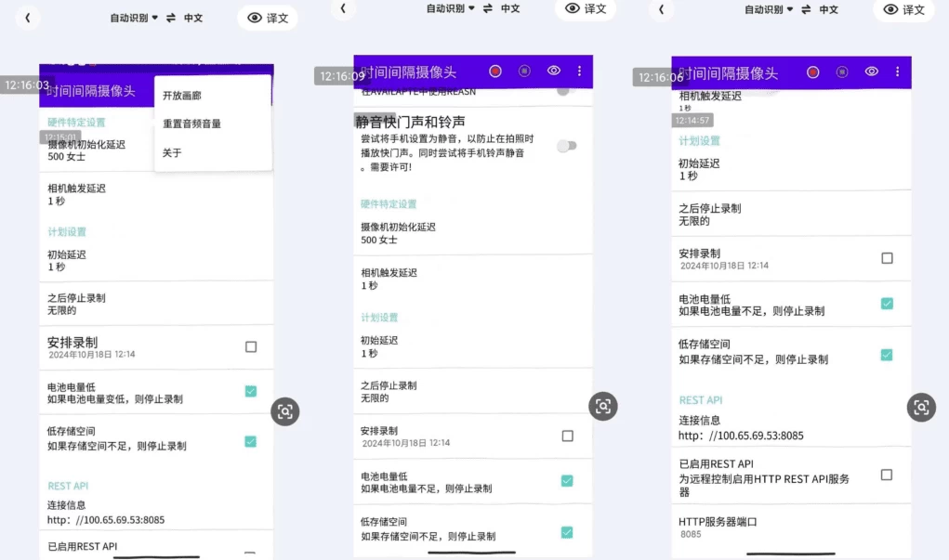Tap the scan lens icon on left screenshot
Screen dimensions: 949x560
(x=284, y=411)
